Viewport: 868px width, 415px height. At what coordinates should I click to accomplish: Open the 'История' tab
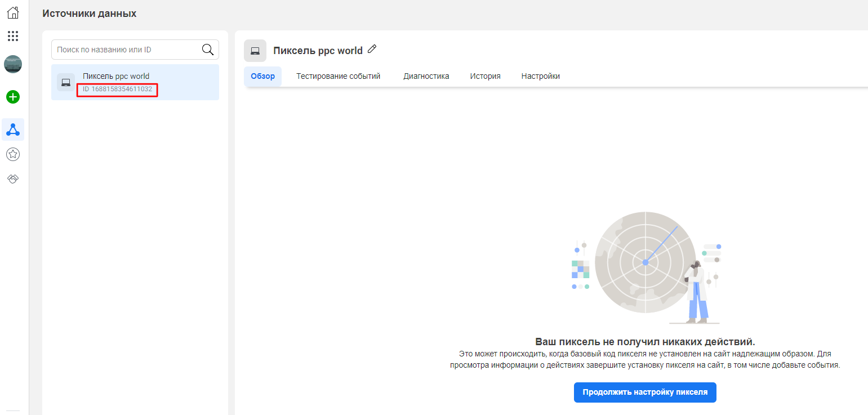click(x=485, y=76)
